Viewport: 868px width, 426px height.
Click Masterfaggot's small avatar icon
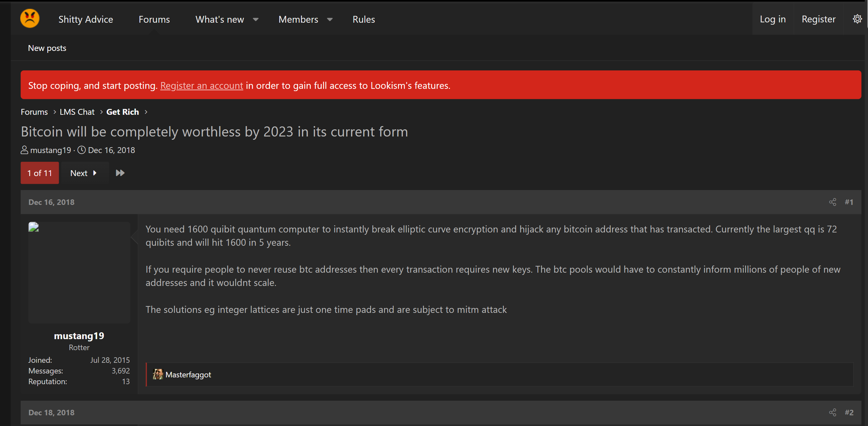click(x=158, y=374)
